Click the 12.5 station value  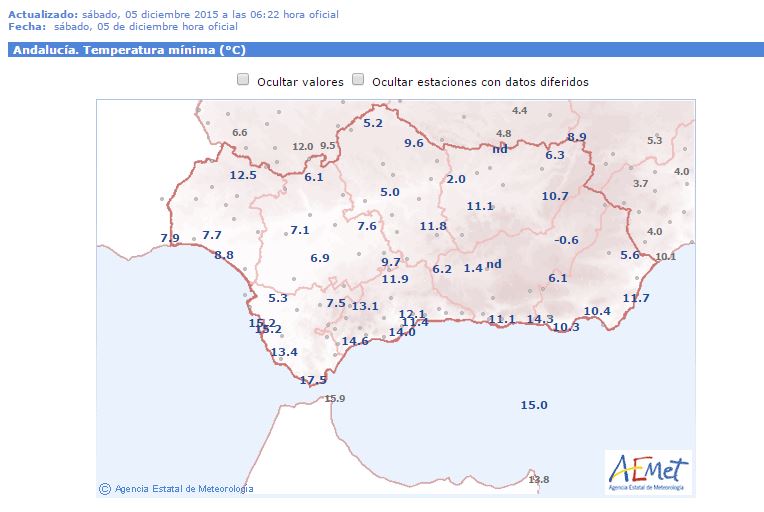pos(243,176)
